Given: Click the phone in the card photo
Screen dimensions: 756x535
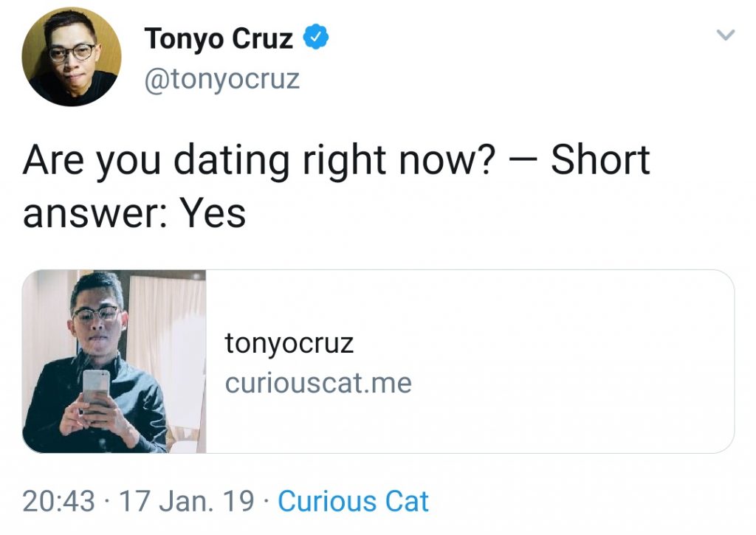Looking at the screenshot, I should (95, 387).
